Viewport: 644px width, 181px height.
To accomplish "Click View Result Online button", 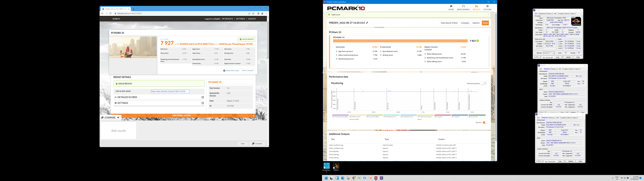I will (449, 23).
